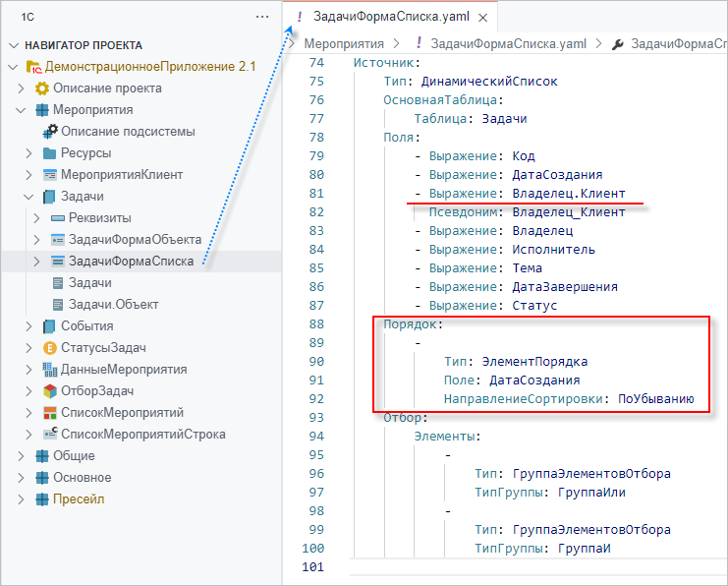
Task: Click the СтатусыЗадач orange circle icon
Action: point(51,348)
